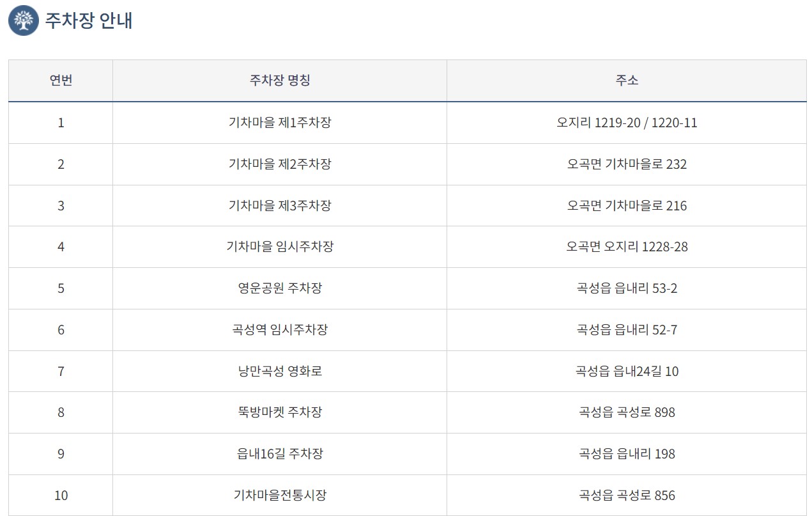The image size is (812, 516).
Task: Select cell 기차마을 임시주차장
Action: pos(280,247)
